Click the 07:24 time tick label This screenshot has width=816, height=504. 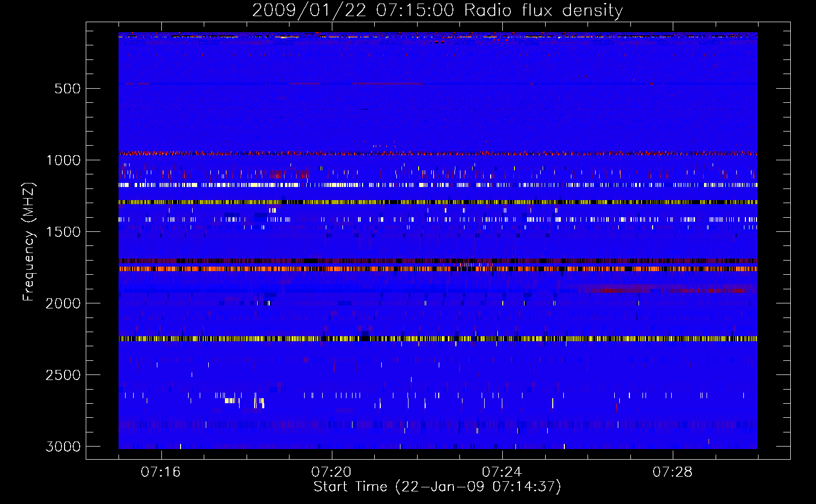click(502, 472)
